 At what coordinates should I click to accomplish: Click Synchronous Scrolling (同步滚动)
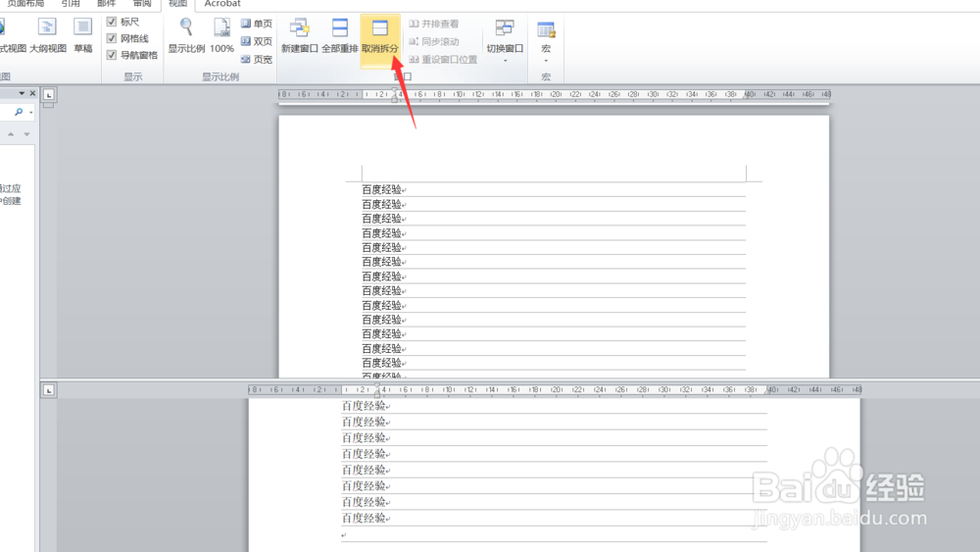click(434, 41)
